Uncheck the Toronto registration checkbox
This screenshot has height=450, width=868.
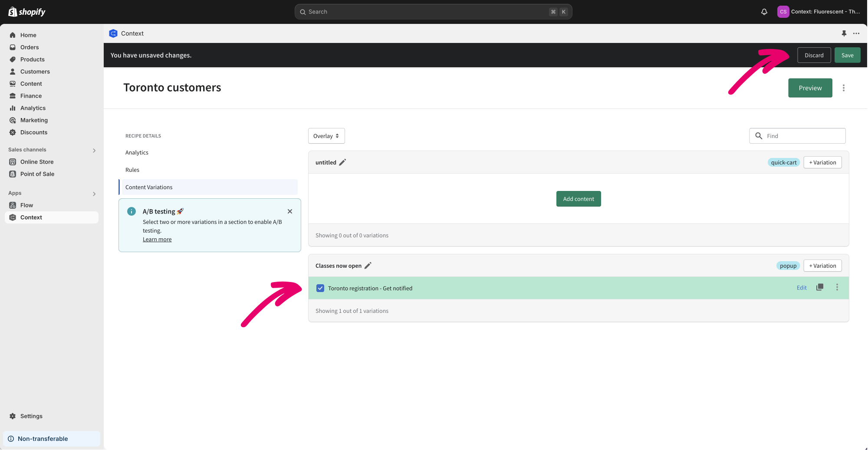[x=320, y=288]
